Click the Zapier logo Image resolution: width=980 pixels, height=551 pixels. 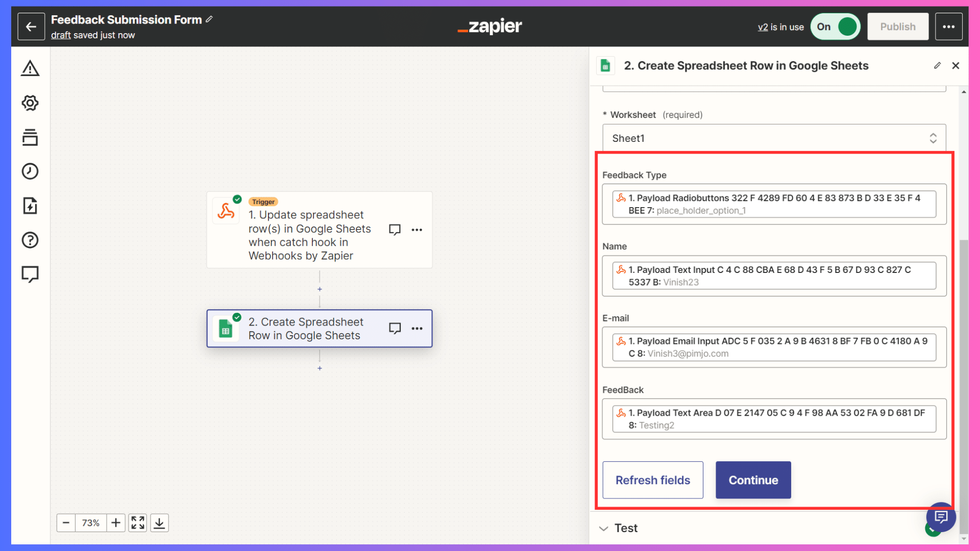(x=490, y=27)
